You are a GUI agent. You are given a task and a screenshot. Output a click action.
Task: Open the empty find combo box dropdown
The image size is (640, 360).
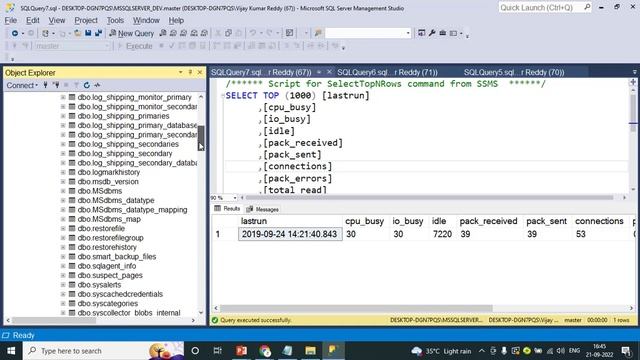point(408,33)
